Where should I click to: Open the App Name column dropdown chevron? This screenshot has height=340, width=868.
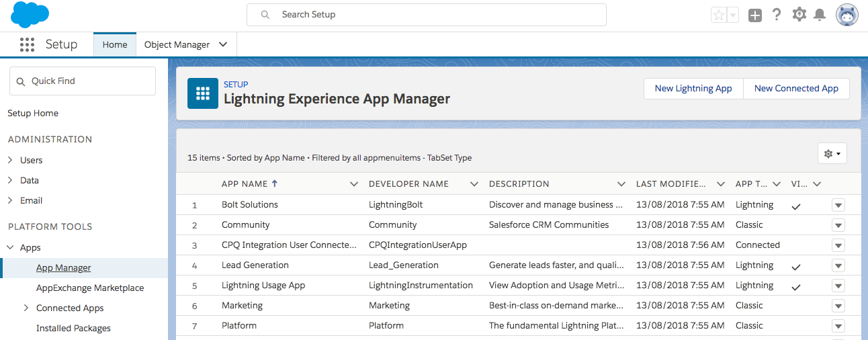[354, 183]
